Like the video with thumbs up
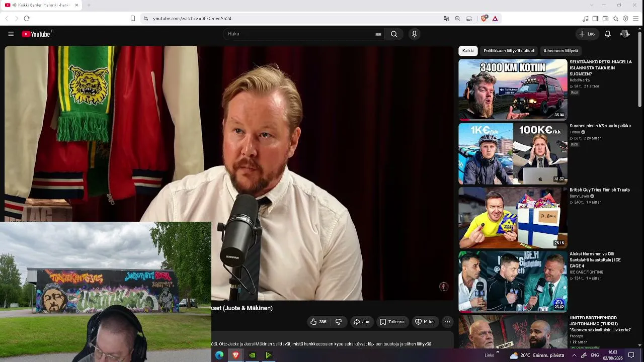 tap(318, 322)
